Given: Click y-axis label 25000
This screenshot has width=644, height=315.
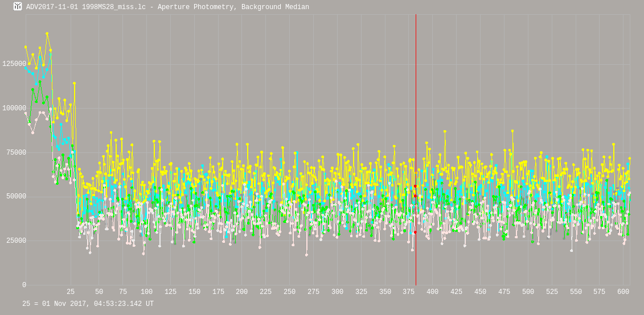Looking at the screenshot, I should pyautogui.click(x=15, y=241).
